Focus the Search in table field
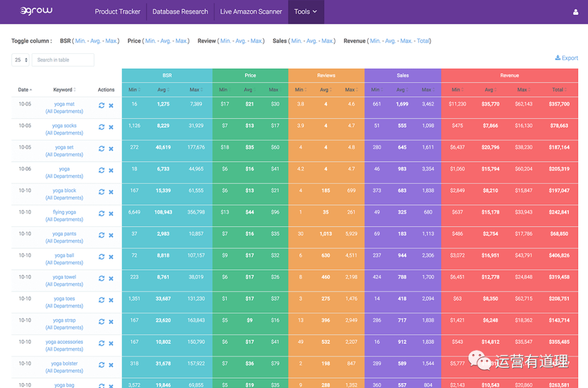 [x=63, y=60]
